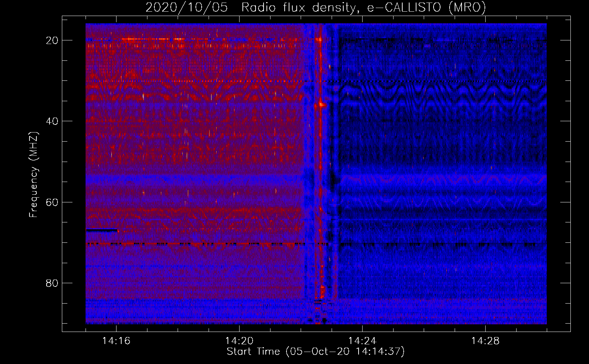This screenshot has width=589, height=364.
Task: Click the short black gap near 67 MHz
Action: click(x=102, y=230)
